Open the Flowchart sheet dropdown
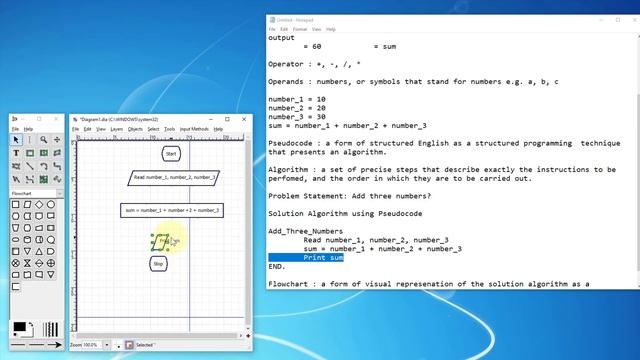Screen dimensions: 640x360 point(60,193)
